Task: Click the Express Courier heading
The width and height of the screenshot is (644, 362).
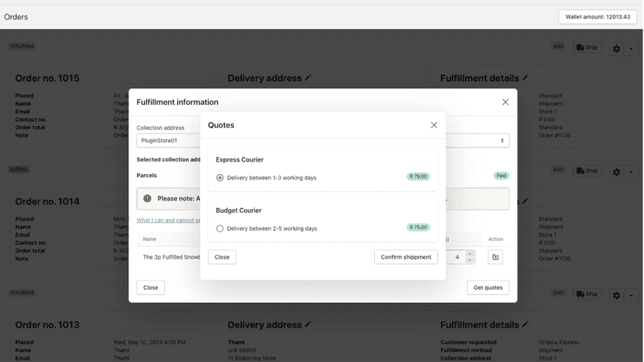Action: [x=240, y=160]
